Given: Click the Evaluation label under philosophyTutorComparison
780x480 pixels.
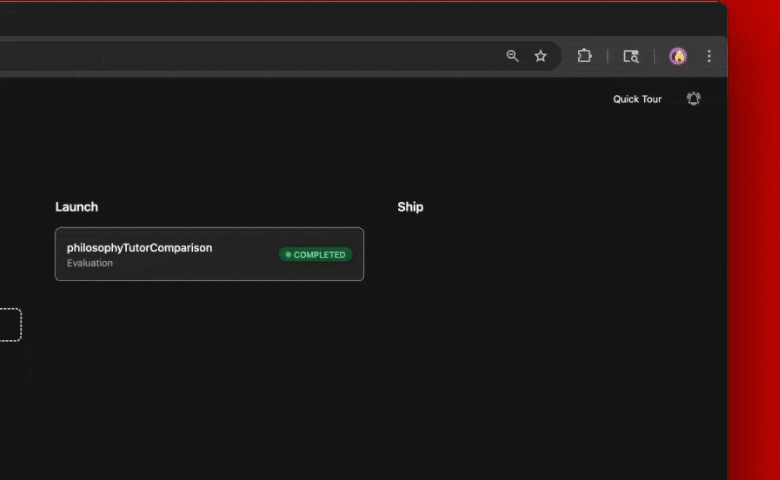Looking at the screenshot, I should click(90, 263).
